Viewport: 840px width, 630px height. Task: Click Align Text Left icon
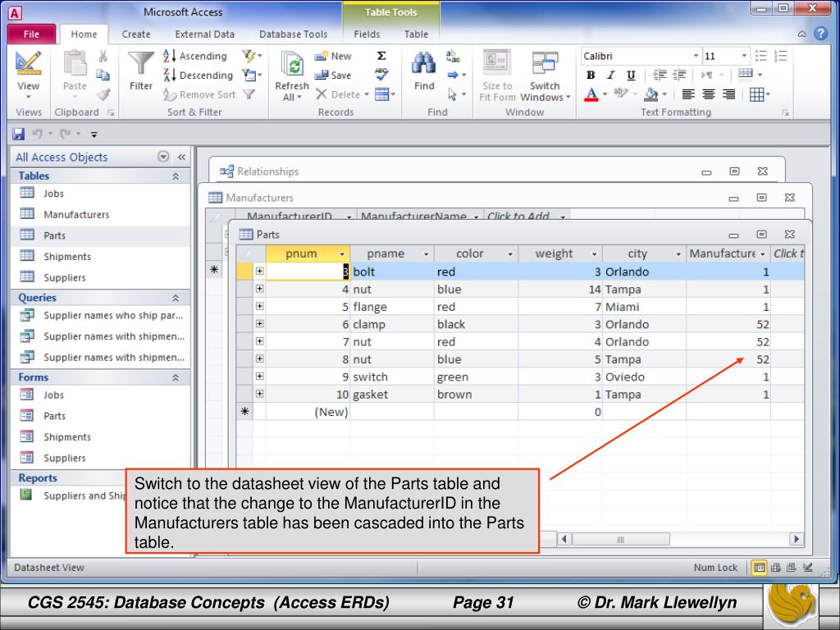(x=688, y=95)
